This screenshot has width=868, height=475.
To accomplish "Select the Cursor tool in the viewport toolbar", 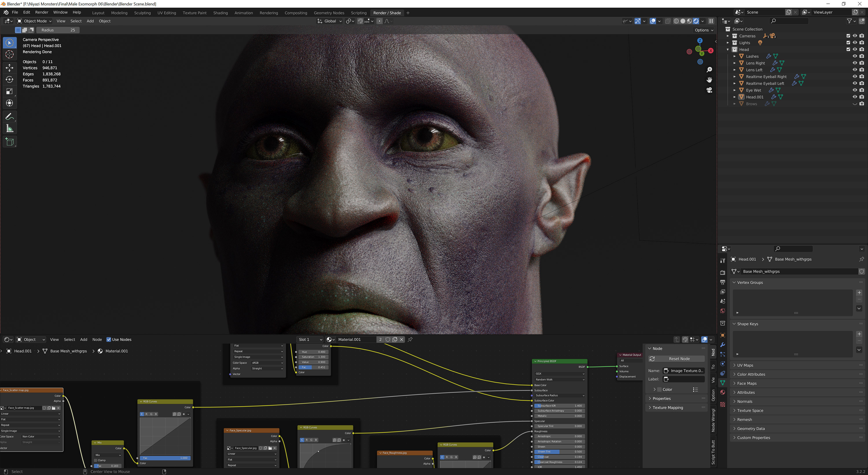I will [x=10, y=54].
